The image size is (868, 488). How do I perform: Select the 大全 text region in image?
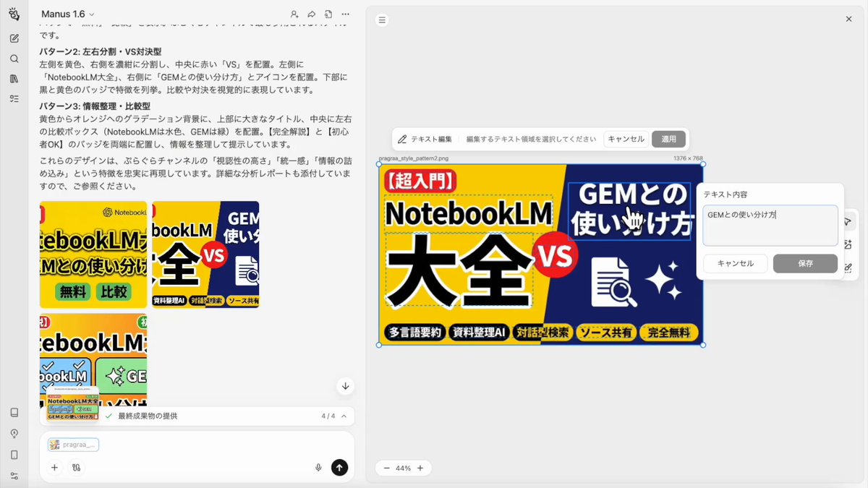[x=459, y=270]
